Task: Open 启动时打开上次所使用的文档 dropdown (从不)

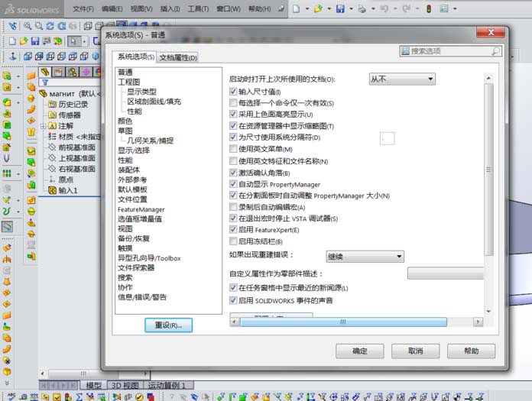Action: (x=402, y=79)
